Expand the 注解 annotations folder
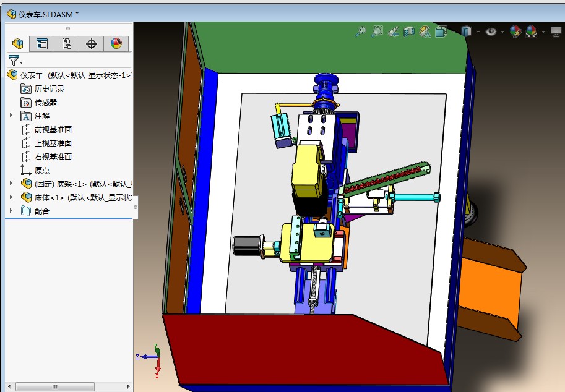565x392 pixels. (x=11, y=116)
